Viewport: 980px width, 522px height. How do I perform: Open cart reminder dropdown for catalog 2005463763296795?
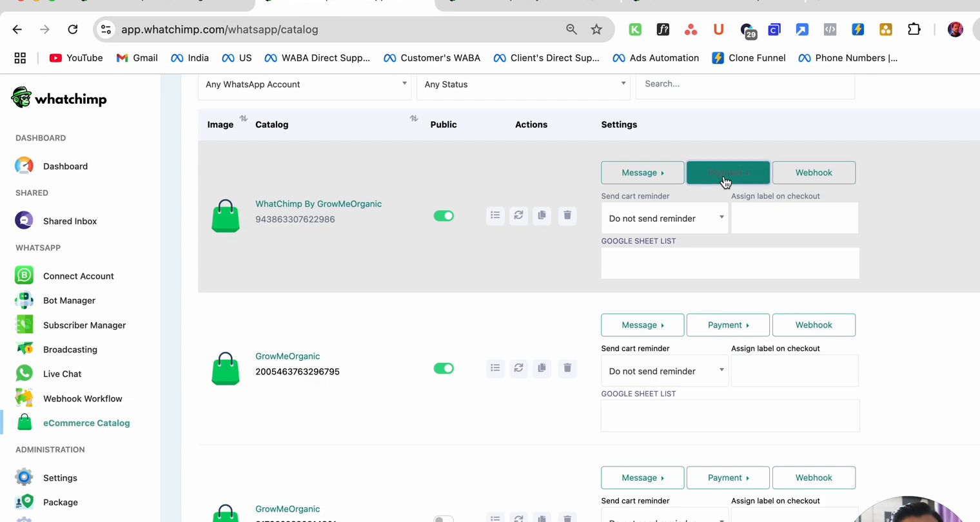click(x=665, y=371)
